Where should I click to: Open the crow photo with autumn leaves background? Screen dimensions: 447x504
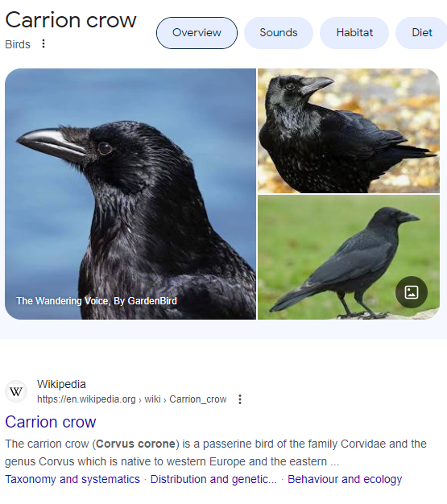click(x=349, y=130)
